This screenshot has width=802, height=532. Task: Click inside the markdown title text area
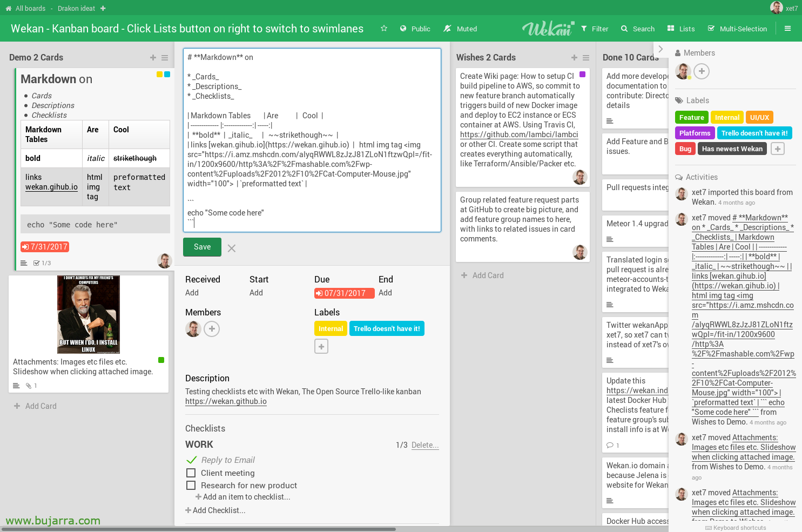click(312, 140)
